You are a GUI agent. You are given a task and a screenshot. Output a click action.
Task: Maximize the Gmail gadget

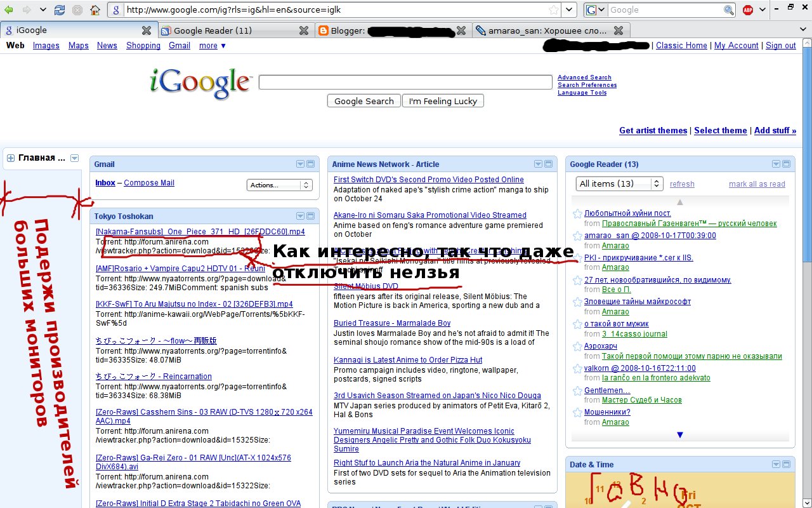pos(311,164)
